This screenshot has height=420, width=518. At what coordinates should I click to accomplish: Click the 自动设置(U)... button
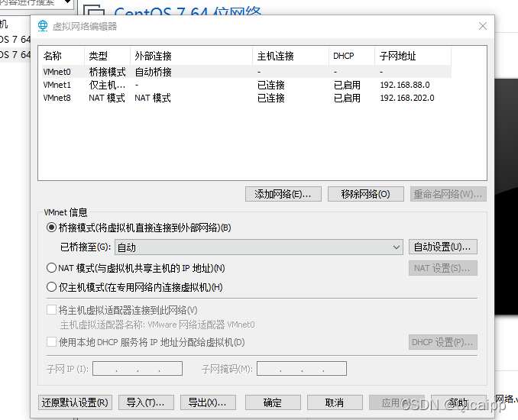click(442, 247)
